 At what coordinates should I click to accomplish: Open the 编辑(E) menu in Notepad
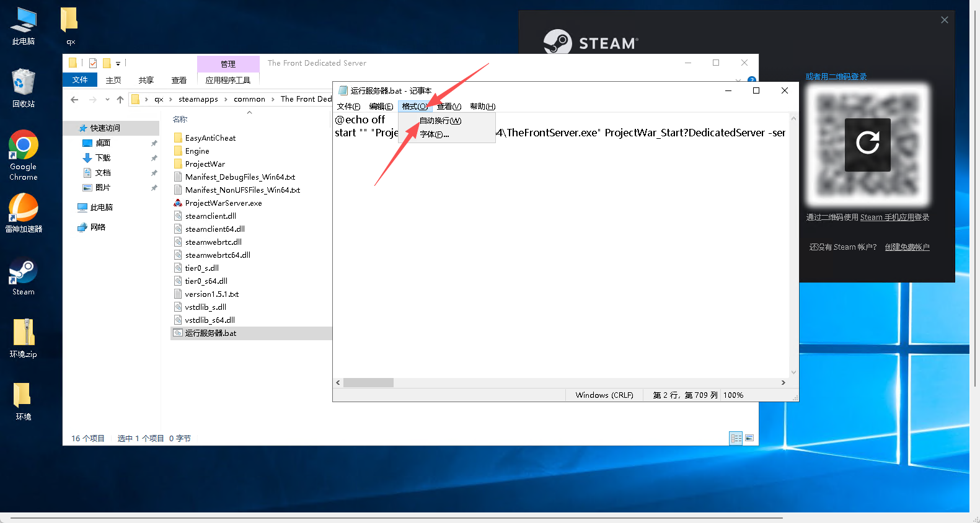[381, 107]
